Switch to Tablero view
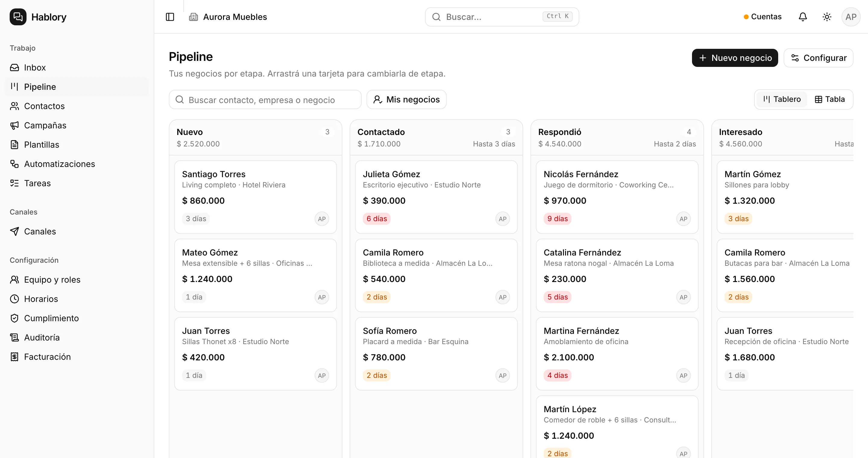Image resolution: width=868 pixels, height=458 pixels. (782, 99)
